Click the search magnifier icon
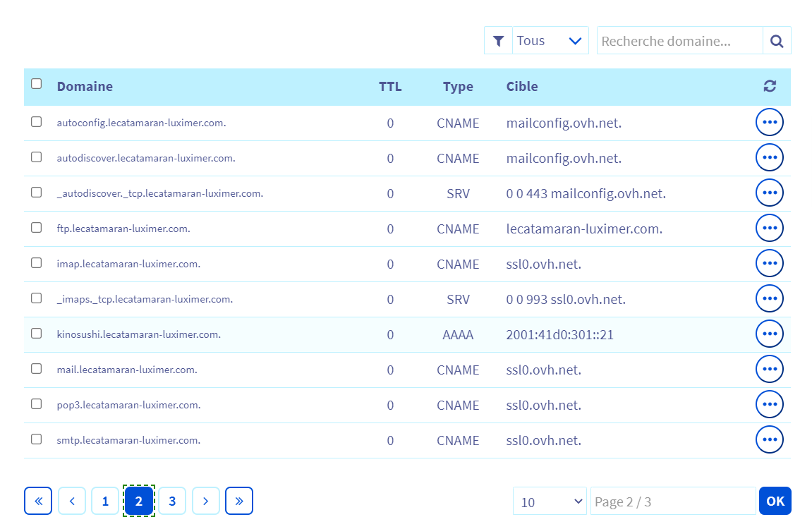Screen dimensions: 812x529 click(x=777, y=41)
